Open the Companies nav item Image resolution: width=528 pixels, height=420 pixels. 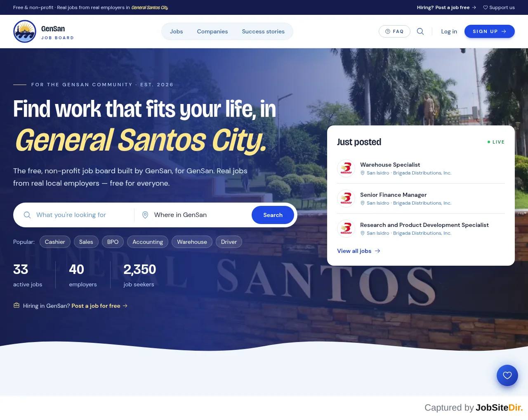coord(212,31)
